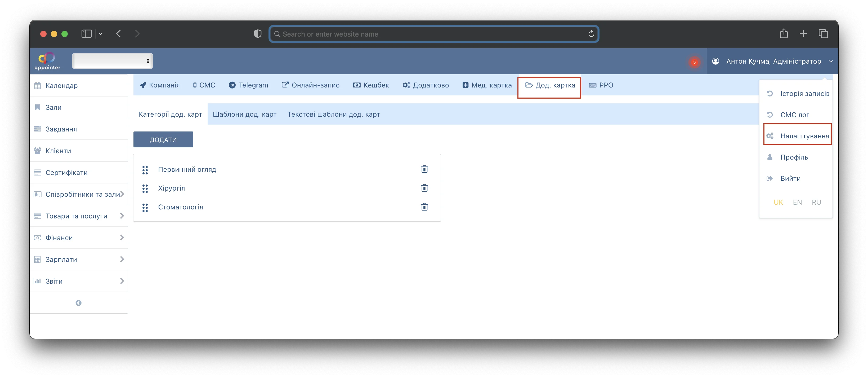Click the ДОДАТИ button
Screen dimensions: 868x378
(163, 140)
